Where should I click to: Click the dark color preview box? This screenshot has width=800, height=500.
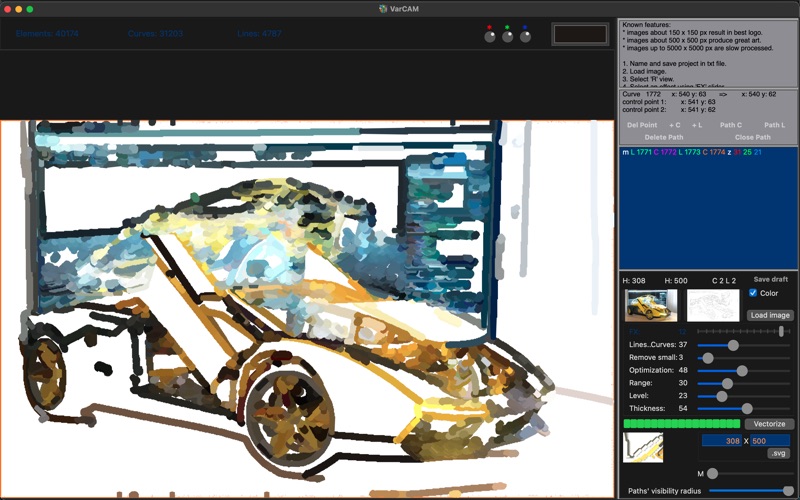[580, 34]
